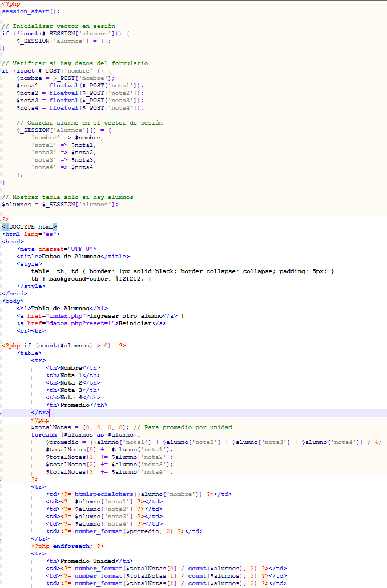
Task: Click the opening <head> tag
Action: point(13,242)
